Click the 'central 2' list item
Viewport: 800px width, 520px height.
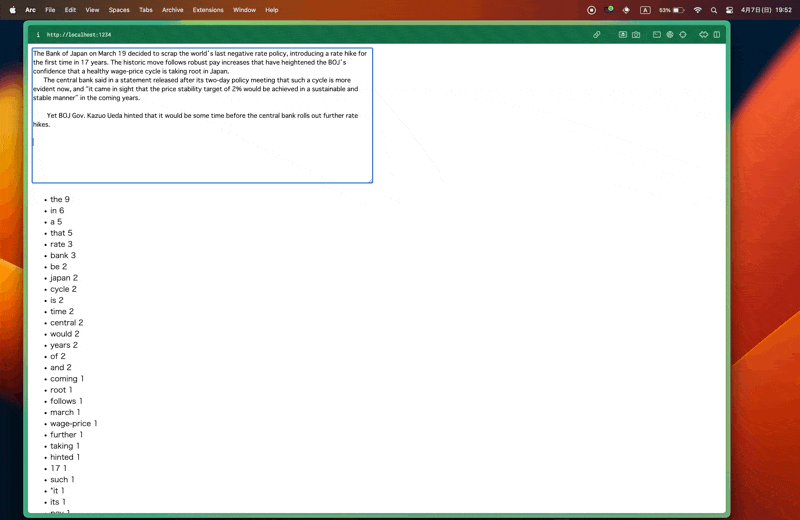click(66, 323)
